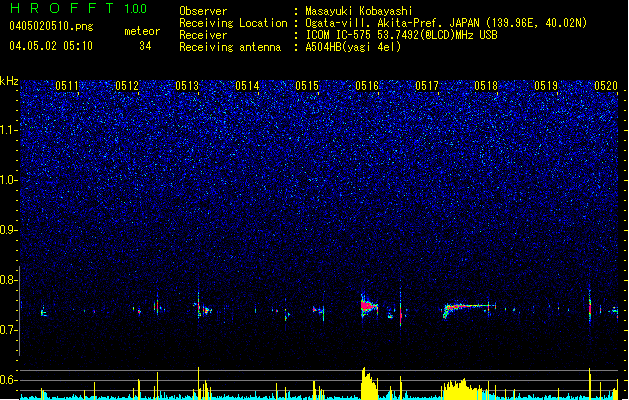The image size is (629, 400).
Task: Click the Receiving antenna label
Action: click(x=230, y=47)
